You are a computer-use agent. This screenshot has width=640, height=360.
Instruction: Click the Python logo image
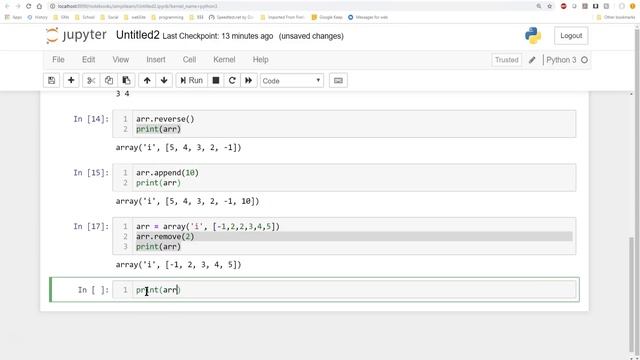(533, 36)
